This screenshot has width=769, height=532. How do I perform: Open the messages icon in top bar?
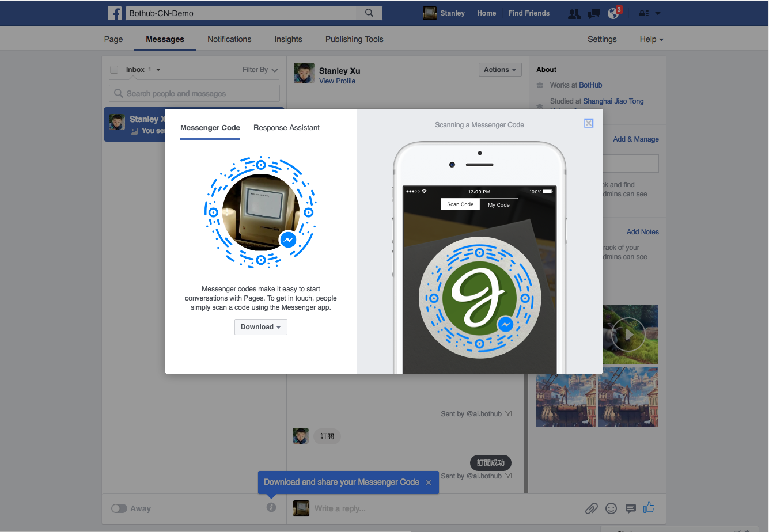pos(593,13)
